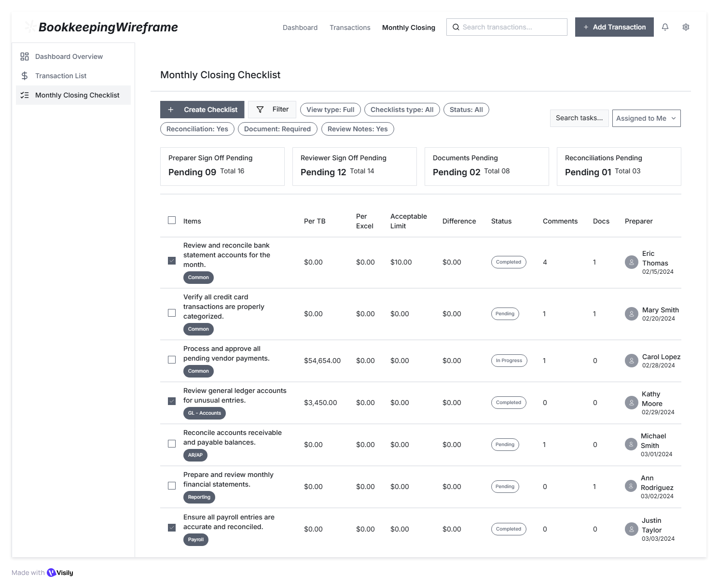Expand the View type: Full filter chip
Image resolution: width=718 pixels, height=588 pixels.
330,110
